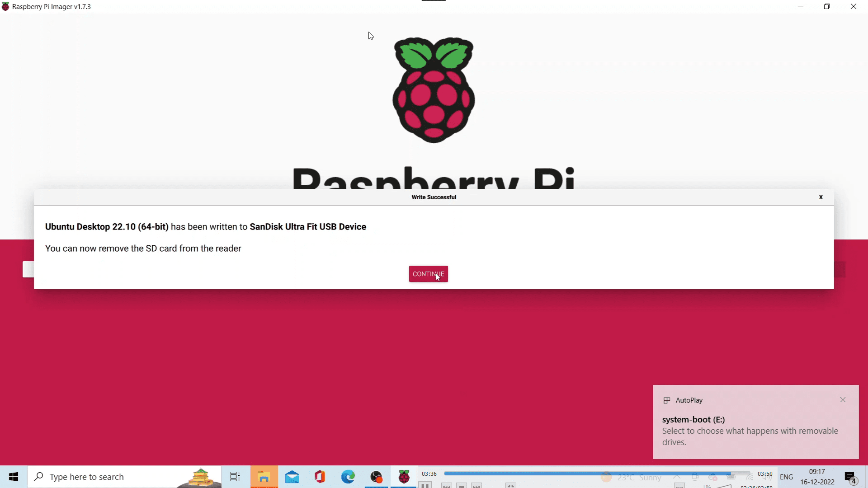Click the elapsed time 03:36 label
Viewport: 868px width, 488px height.
click(429, 474)
